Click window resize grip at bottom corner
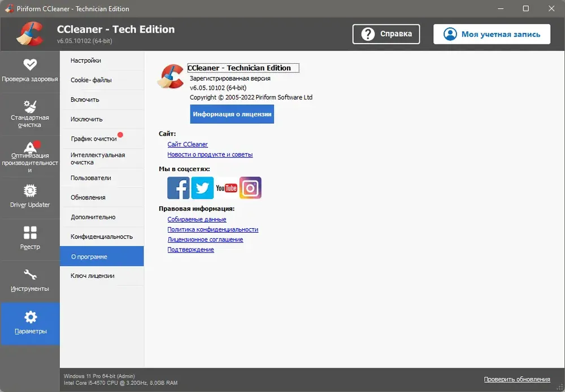 559,387
